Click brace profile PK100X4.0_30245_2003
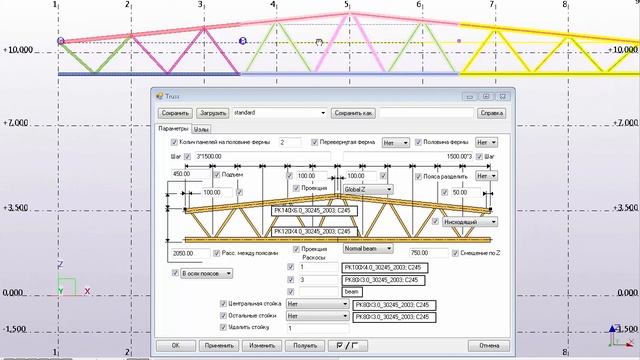 (x=384, y=268)
